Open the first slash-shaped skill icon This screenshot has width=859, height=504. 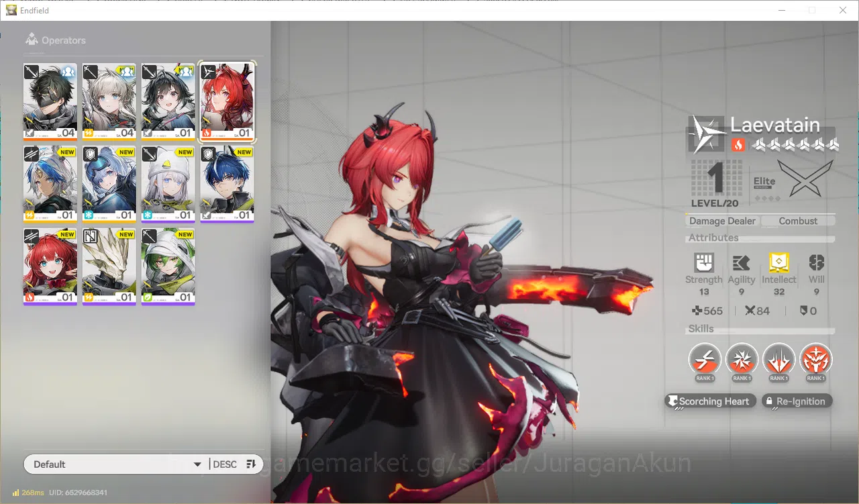tap(705, 360)
